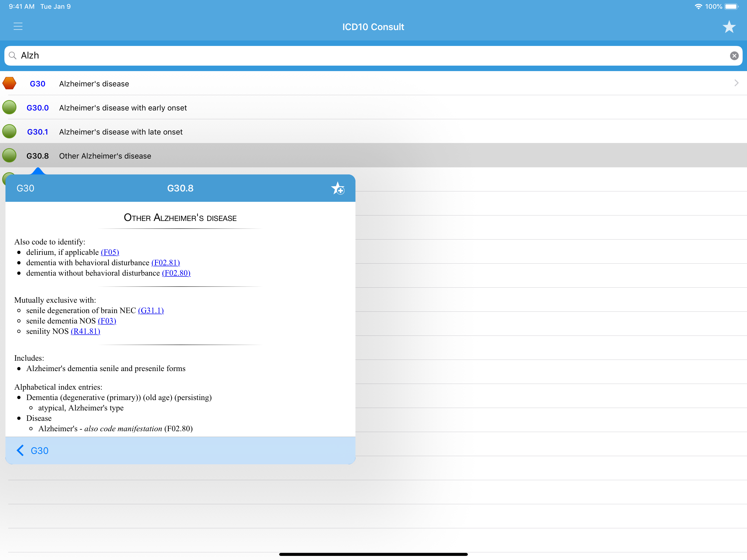The width and height of the screenshot is (747, 560).
Task: Clear the search field text
Action: [734, 56]
